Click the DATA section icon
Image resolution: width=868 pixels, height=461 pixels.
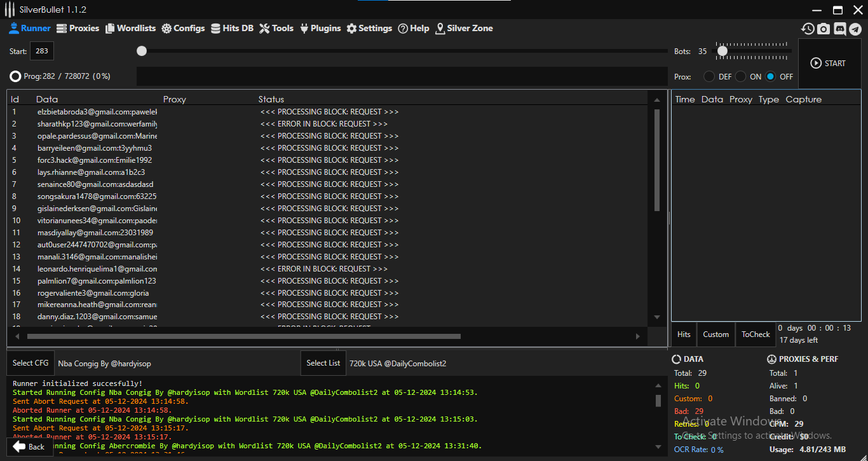[x=677, y=359]
